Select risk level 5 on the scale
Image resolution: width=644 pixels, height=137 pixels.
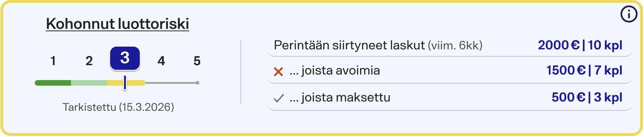click(197, 61)
